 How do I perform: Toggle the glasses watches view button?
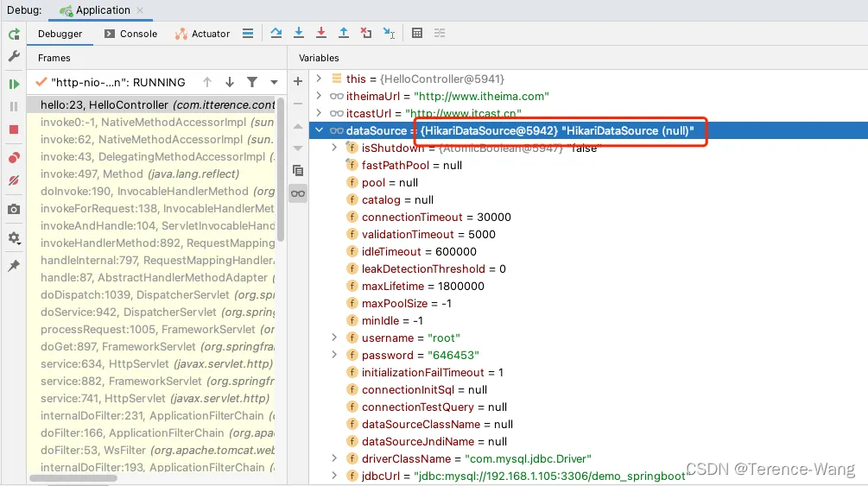pos(298,193)
